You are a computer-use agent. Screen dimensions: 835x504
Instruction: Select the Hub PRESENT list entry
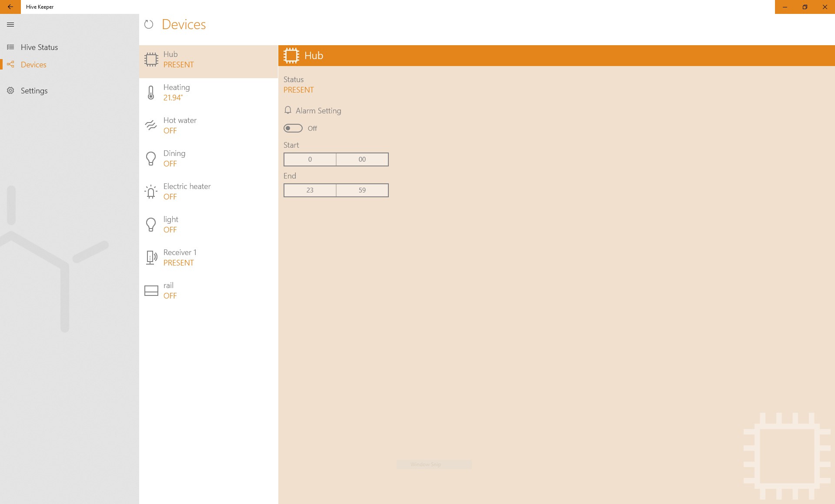(x=209, y=60)
